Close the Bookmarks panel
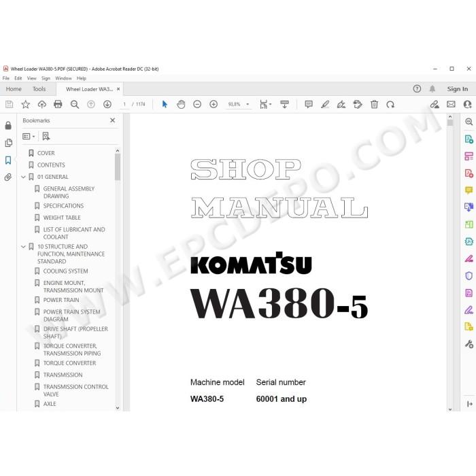The height and width of the screenshot is (476, 476). [113, 120]
